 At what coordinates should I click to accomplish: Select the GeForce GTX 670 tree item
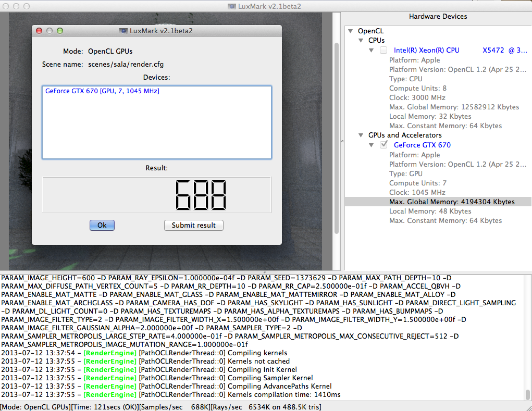422,145
